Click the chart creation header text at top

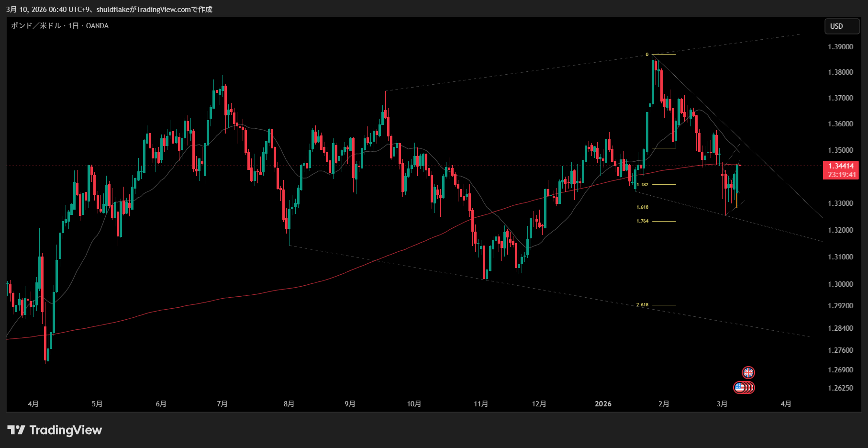109,9
